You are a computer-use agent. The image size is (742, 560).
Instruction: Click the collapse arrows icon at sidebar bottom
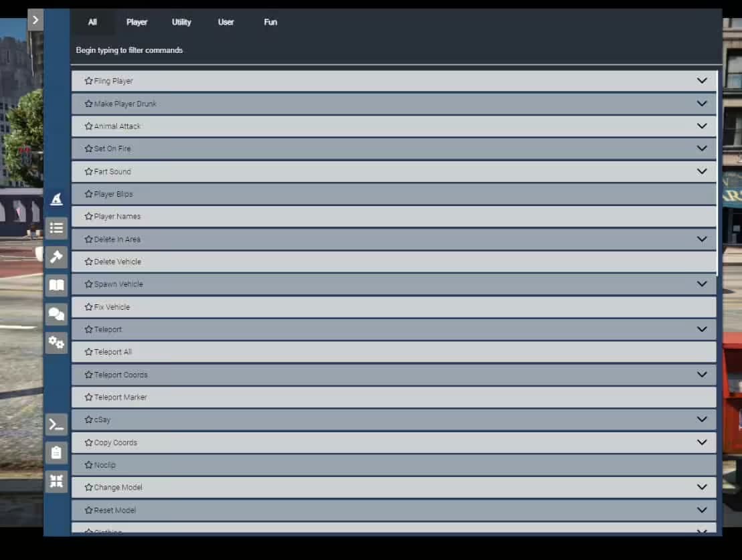tap(56, 481)
